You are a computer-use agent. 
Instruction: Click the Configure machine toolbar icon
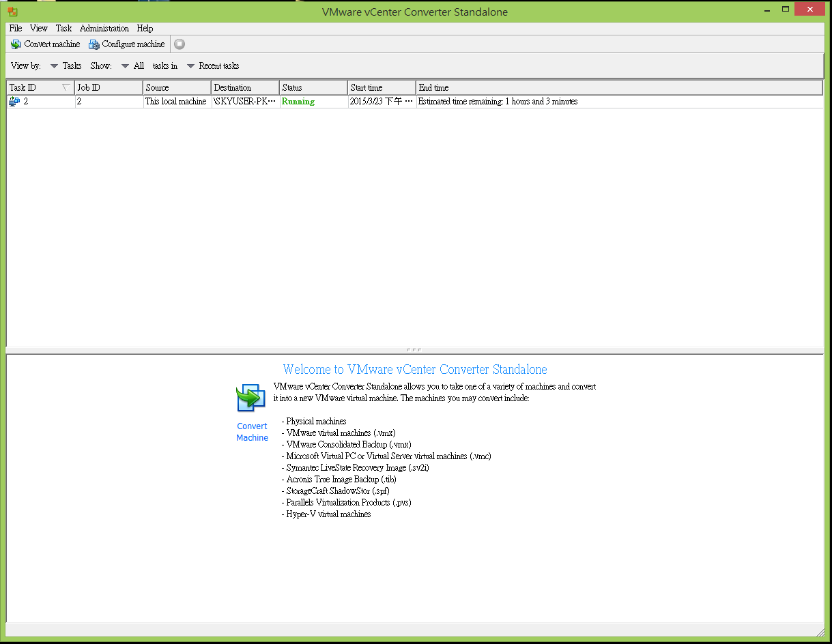click(x=94, y=44)
